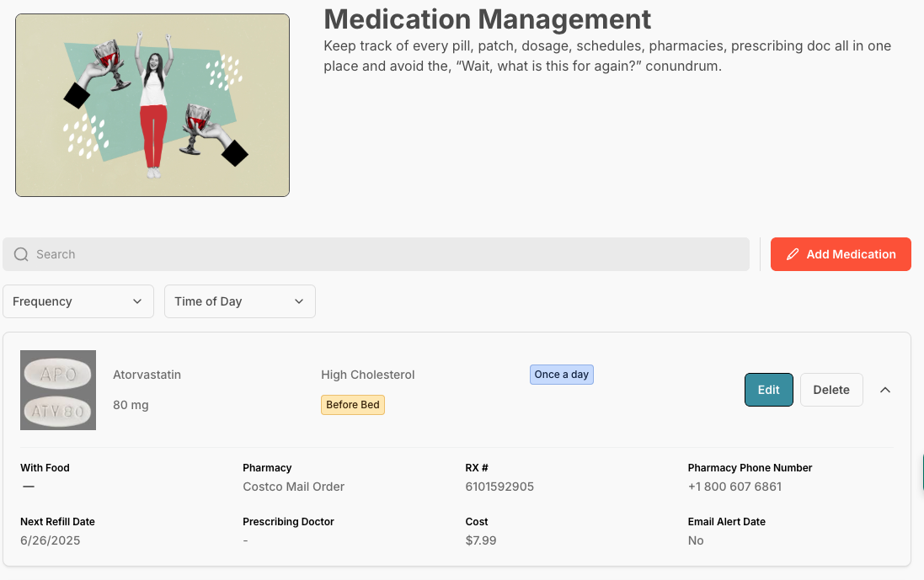Click into the medication Search field
This screenshot has width=924, height=580.
376,254
